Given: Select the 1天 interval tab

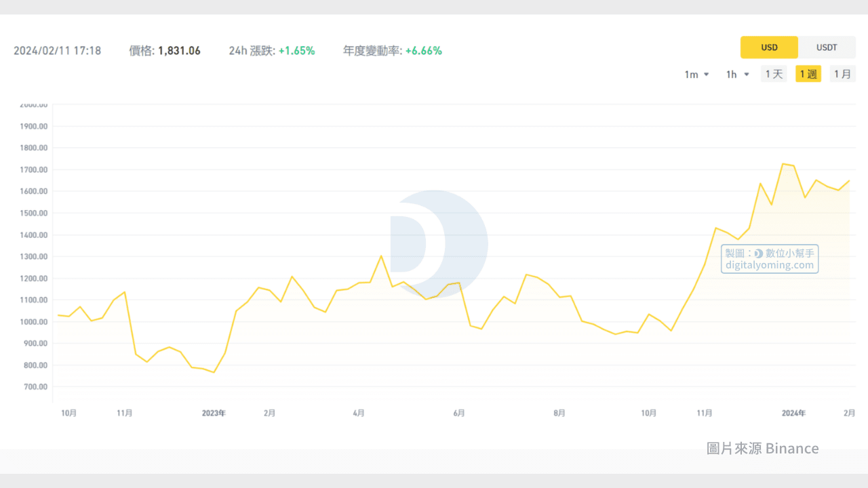Looking at the screenshot, I should [x=774, y=75].
